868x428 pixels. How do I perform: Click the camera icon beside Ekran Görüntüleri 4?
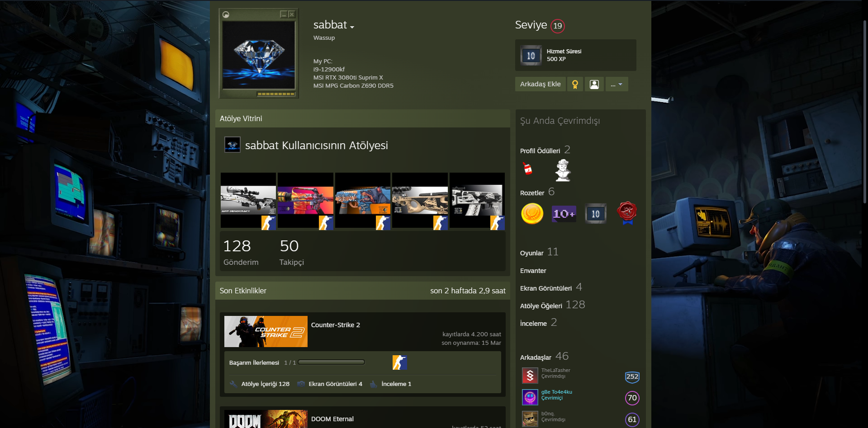301,384
